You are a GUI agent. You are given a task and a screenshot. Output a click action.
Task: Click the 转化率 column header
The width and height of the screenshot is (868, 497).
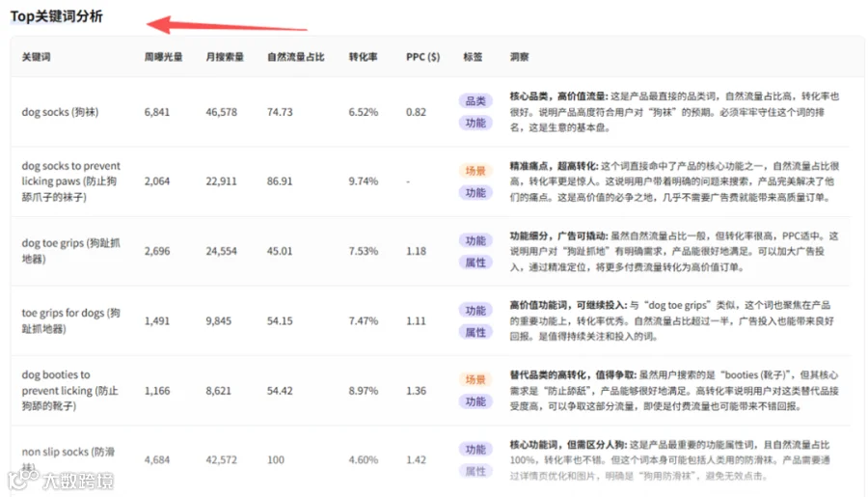(x=364, y=57)
